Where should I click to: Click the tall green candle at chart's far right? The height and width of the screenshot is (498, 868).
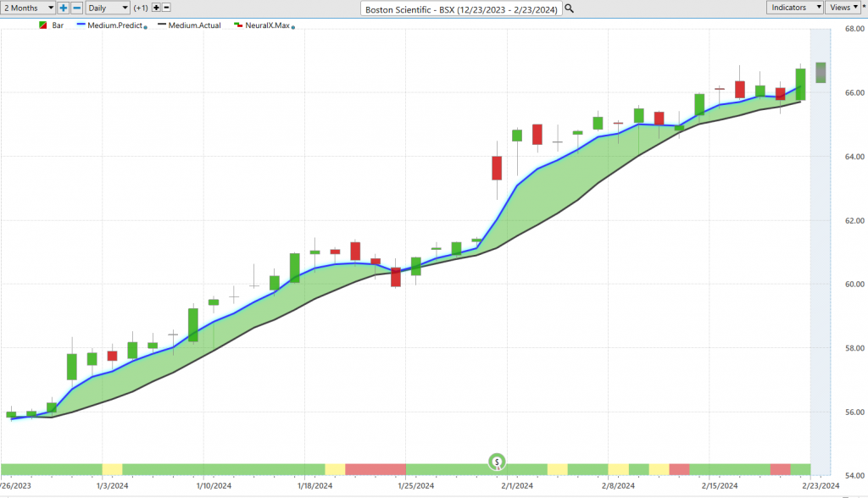tap(800, 84)
